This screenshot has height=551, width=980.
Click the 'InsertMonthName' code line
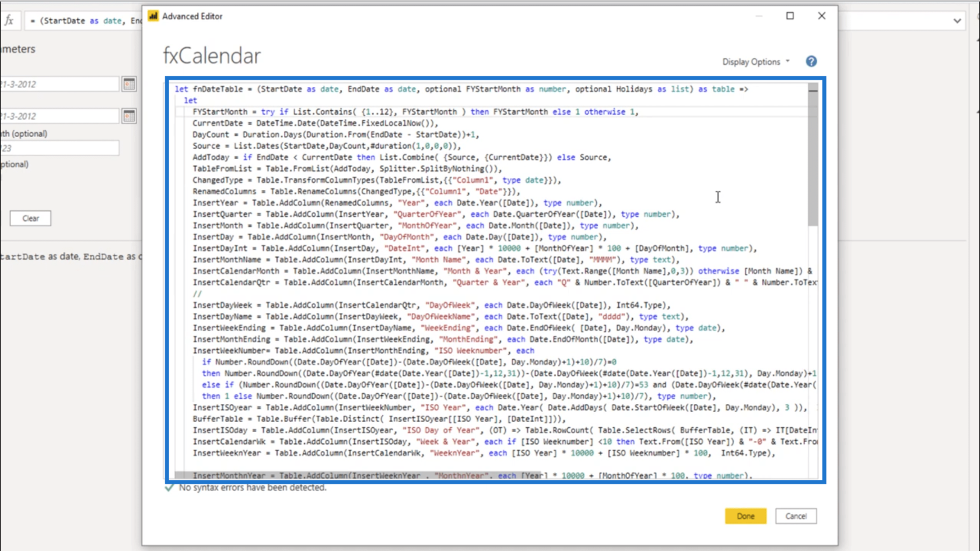[x=436, y=259]
